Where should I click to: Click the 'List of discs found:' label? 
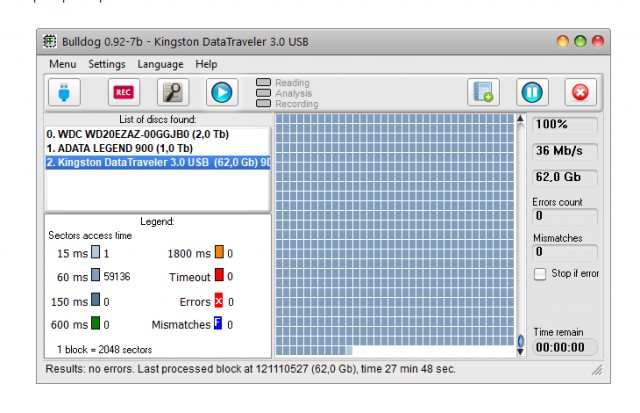click(x=158, y=119)
